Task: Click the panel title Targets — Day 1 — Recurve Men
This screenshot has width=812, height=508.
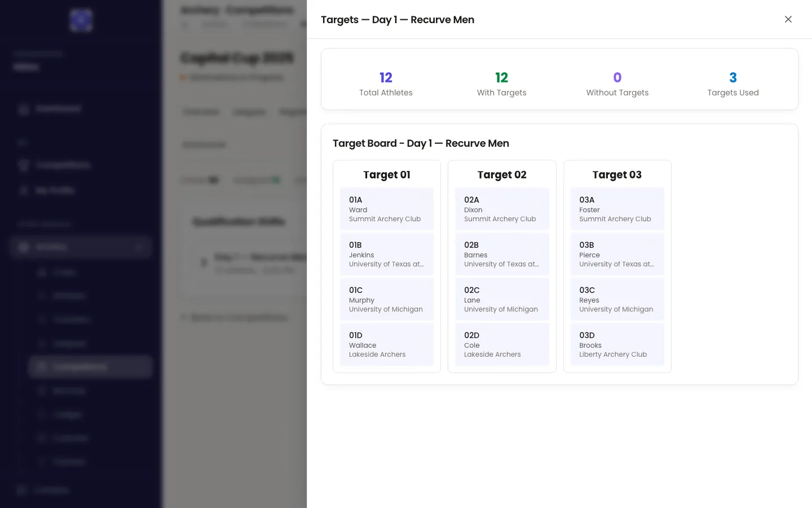Action: [398, 20]
